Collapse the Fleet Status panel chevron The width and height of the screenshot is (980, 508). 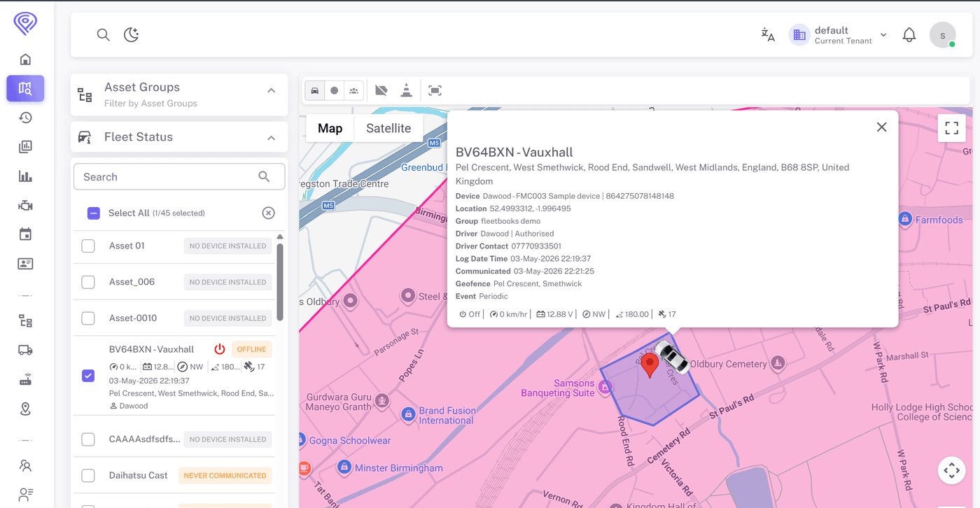272,138
